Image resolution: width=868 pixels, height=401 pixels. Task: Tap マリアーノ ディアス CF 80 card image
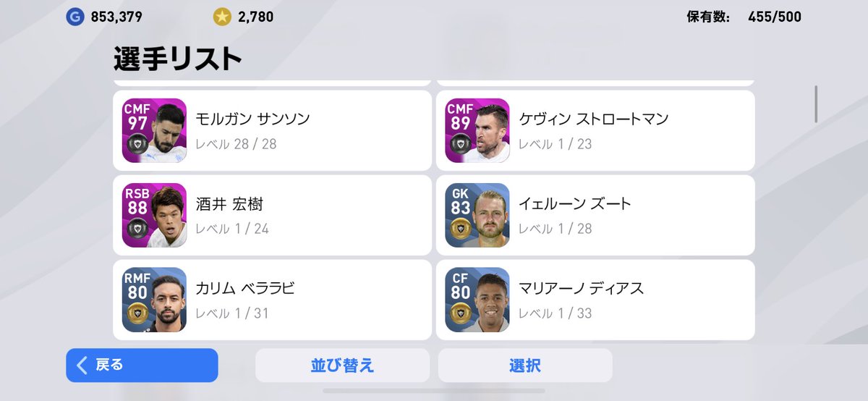pyautogui.click(x=477, y=300)
